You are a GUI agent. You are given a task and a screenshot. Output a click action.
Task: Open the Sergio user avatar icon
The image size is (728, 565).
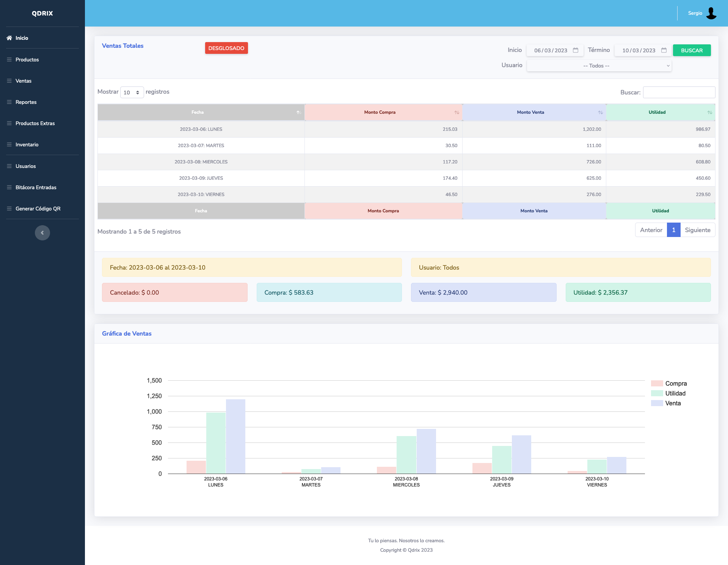(x=711, y=13)
